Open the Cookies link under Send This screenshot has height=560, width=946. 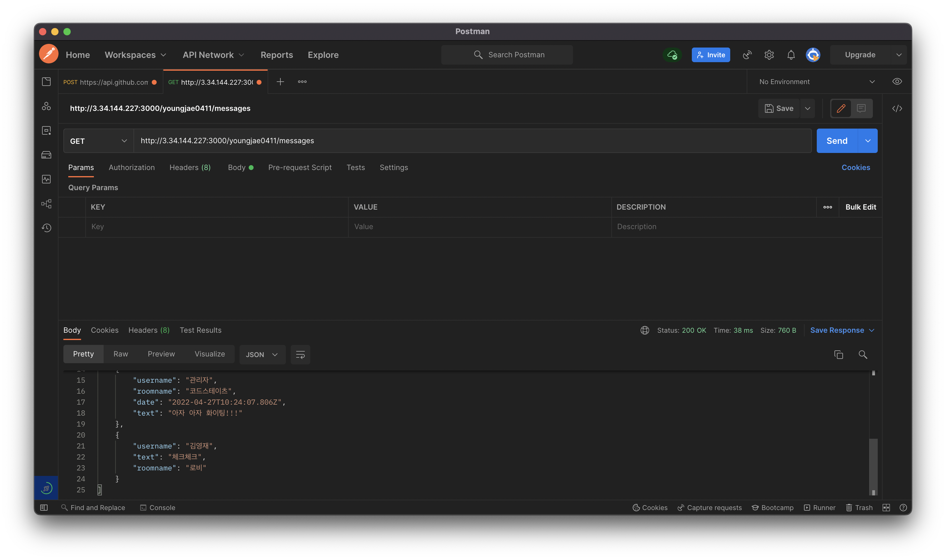click(855, 168)
